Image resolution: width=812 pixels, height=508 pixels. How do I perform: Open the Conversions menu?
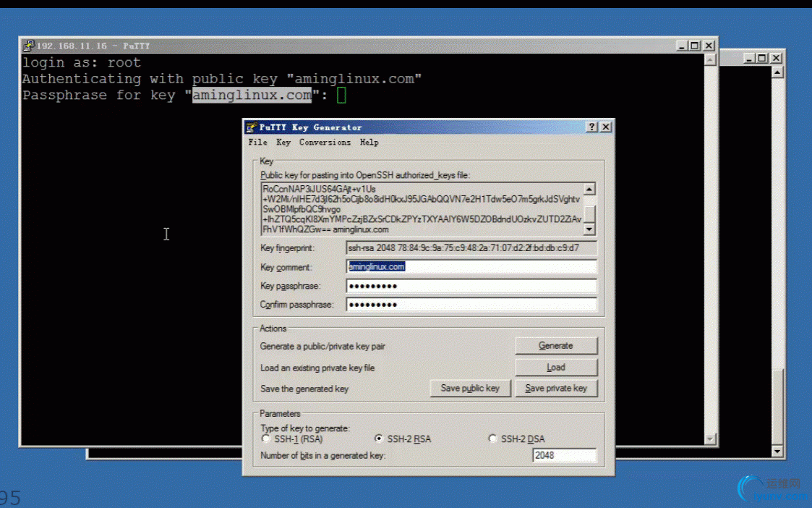(x=325, y=142)
